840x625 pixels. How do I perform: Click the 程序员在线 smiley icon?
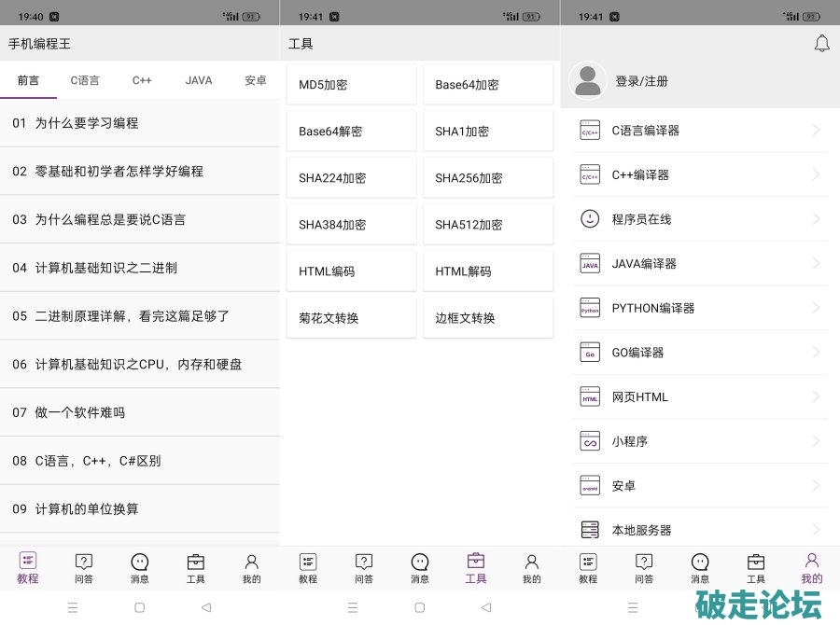click(x=590, y=219)
